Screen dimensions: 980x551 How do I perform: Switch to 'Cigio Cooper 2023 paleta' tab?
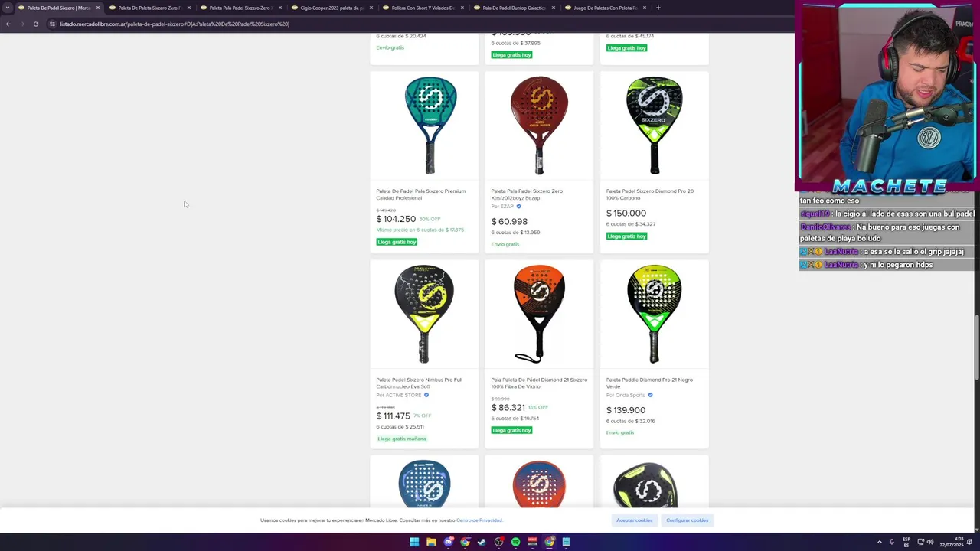tap(331, 8)
